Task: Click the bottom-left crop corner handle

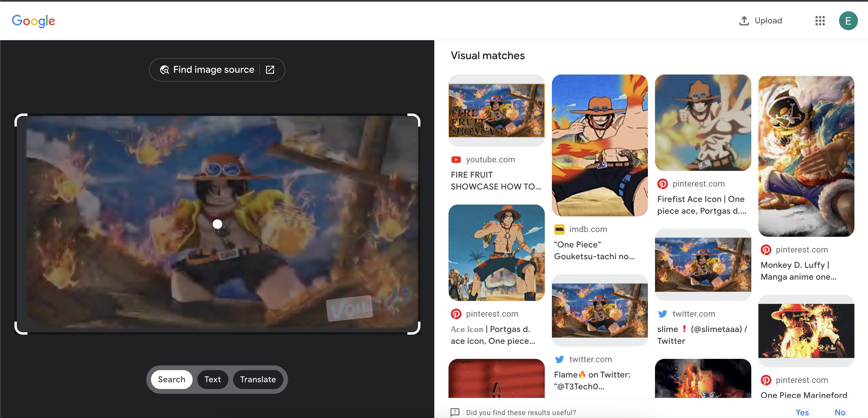Action: pyautogui.click(x=21, y=328)
